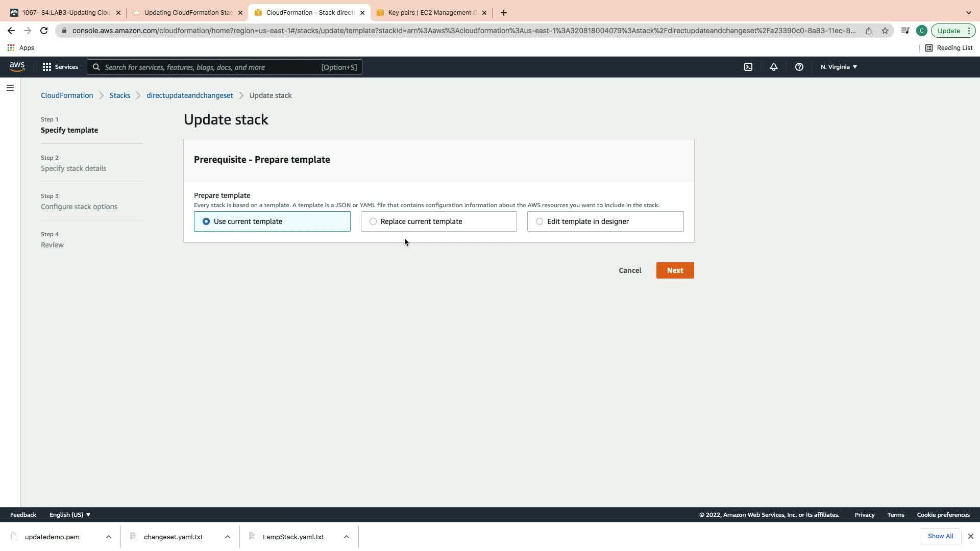Open the Services grid menu

[x=60, y=67]
